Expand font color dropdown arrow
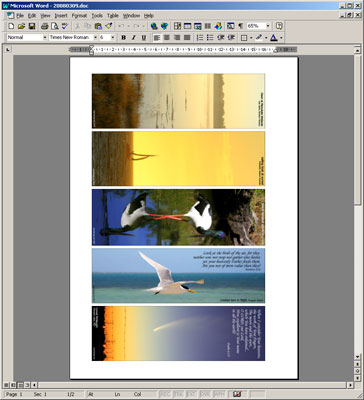 (x=281, y=38)
